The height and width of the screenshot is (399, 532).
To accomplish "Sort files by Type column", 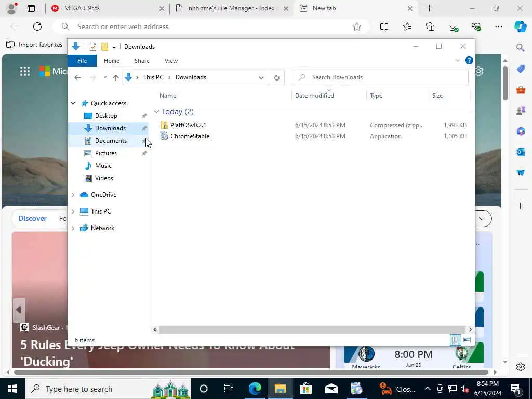I will 376,96.
